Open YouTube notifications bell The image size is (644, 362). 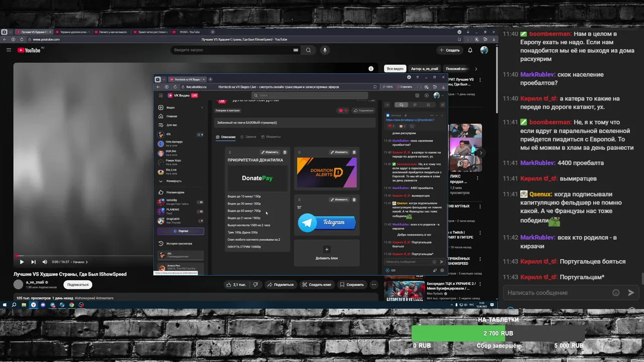(x=470, y=50)
